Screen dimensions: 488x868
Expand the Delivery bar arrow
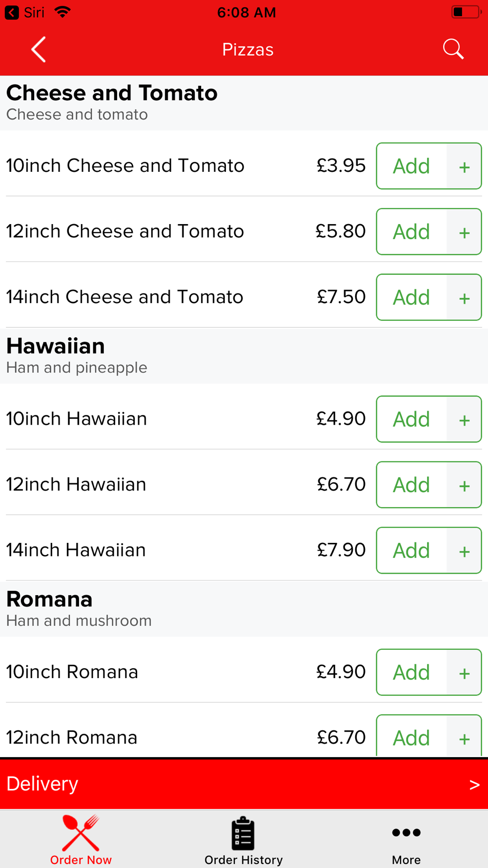coord(474,785)
